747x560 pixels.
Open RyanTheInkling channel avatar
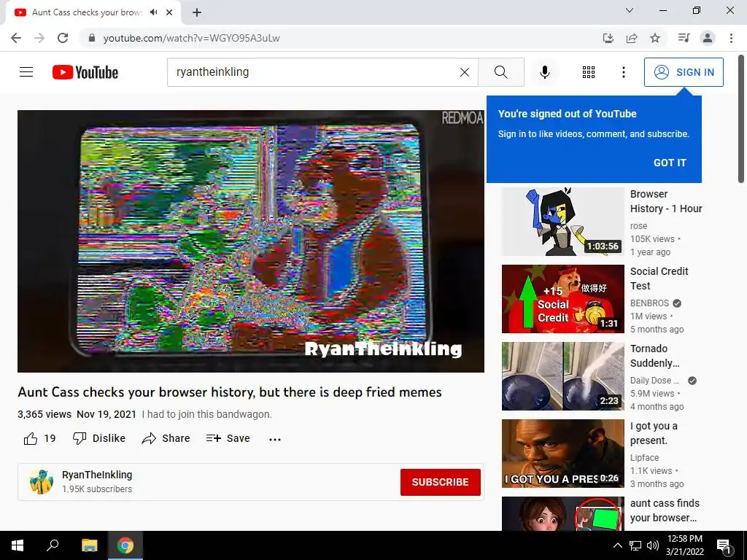pyautogui.click(x=41, y=481)
